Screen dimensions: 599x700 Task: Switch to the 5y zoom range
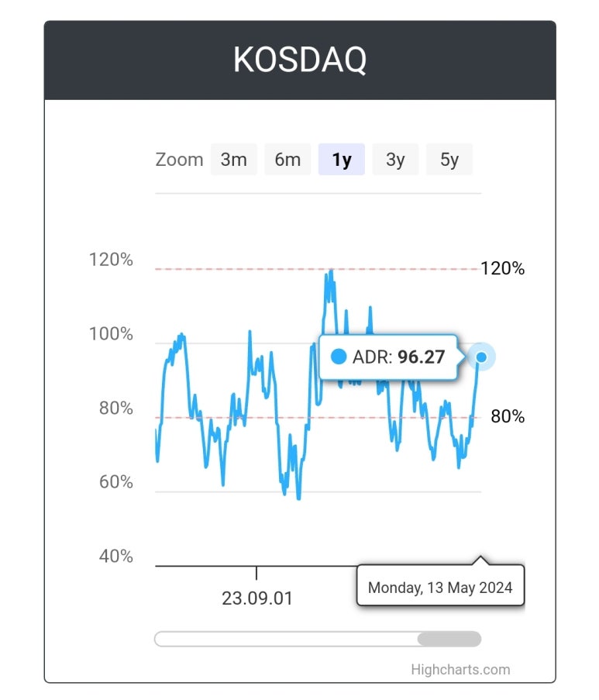click(449, 160)
